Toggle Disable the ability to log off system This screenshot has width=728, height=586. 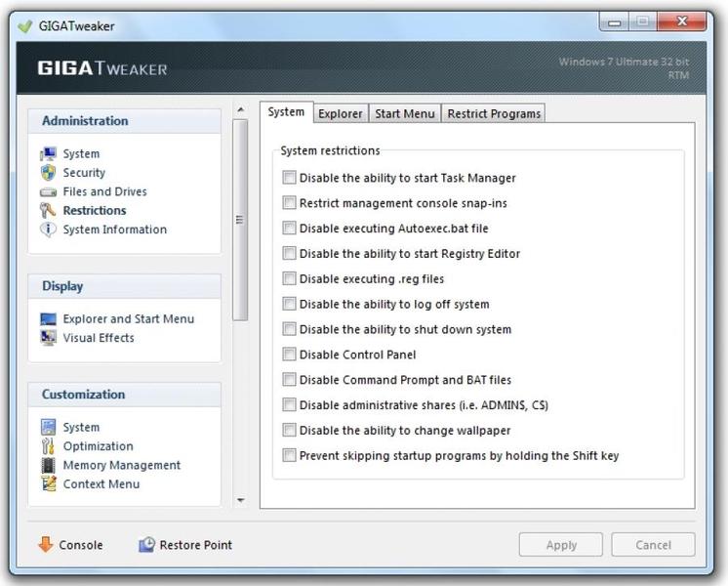pos(289,304)
